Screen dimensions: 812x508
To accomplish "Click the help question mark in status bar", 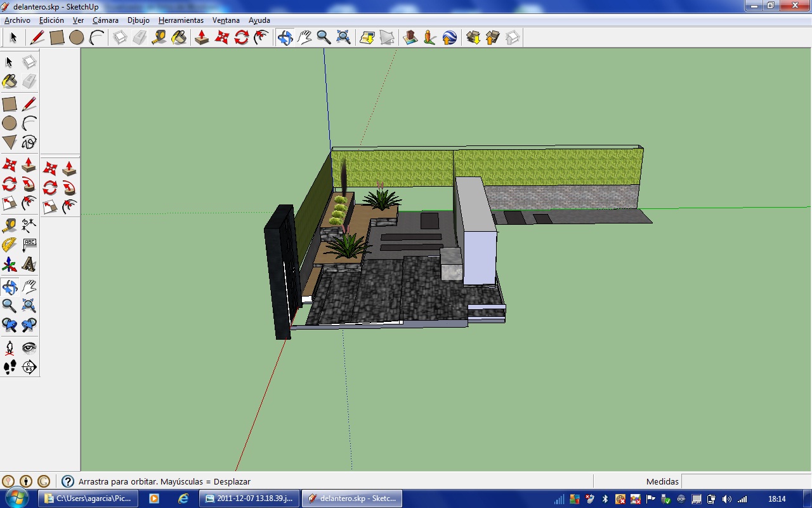I will coord(68,481).
